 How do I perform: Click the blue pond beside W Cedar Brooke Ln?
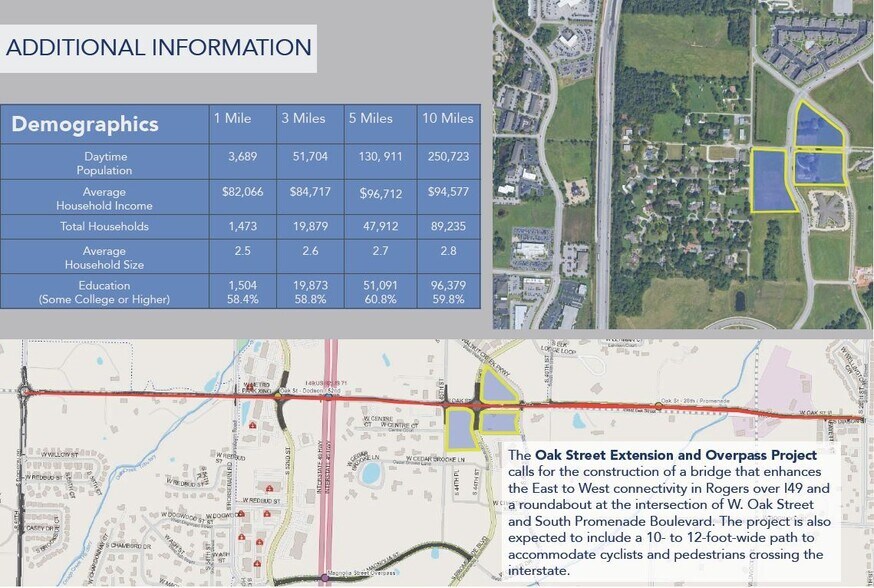tap(373, 470)
